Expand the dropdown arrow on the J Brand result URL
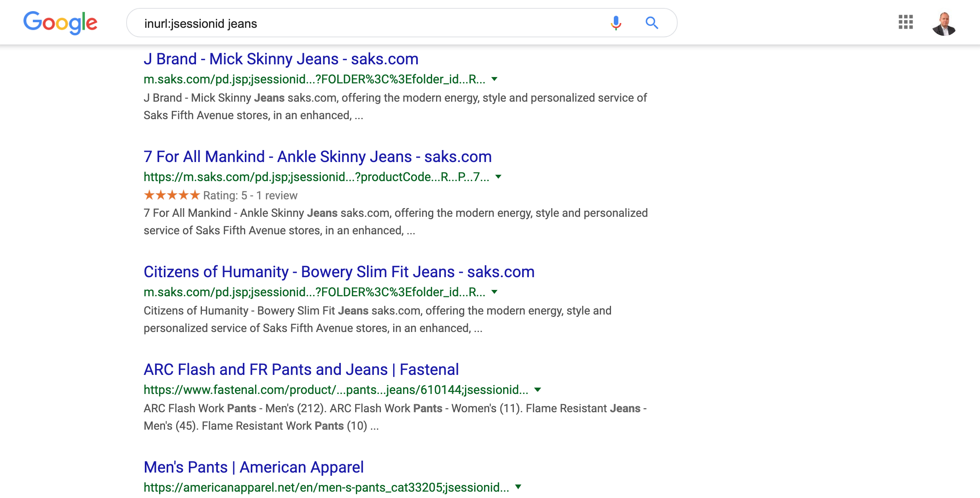Image resolution: width=980 pixels, height=498 pixels. [494, 79]
